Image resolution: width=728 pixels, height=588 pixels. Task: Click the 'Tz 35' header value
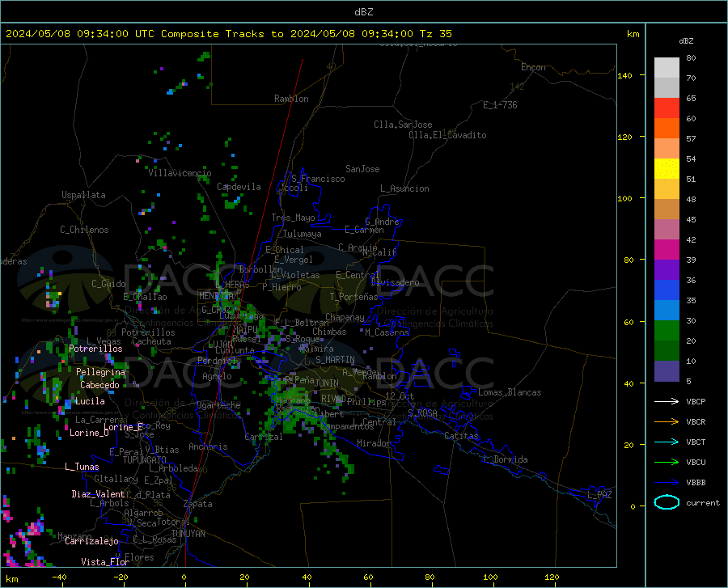tap(435, 34)
